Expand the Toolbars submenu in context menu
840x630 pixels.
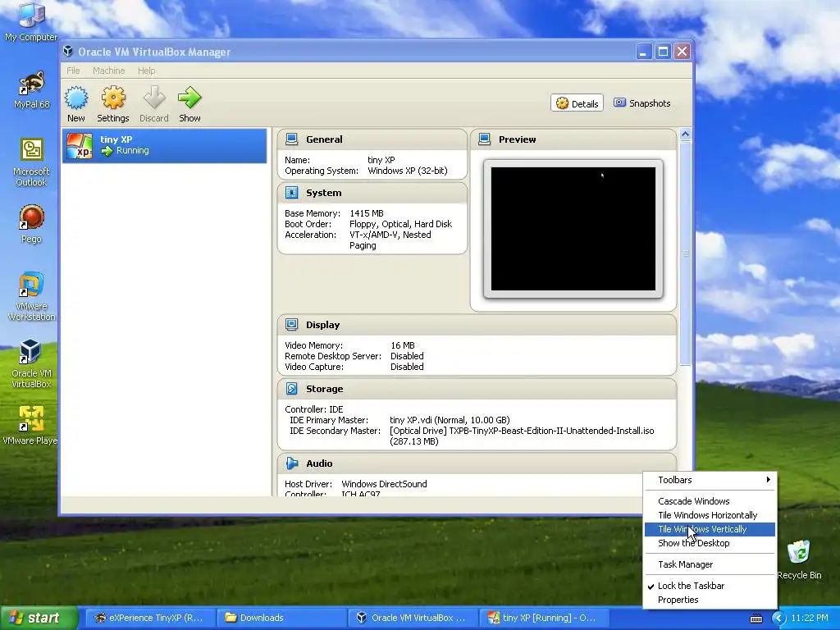(x=710, y=480)
